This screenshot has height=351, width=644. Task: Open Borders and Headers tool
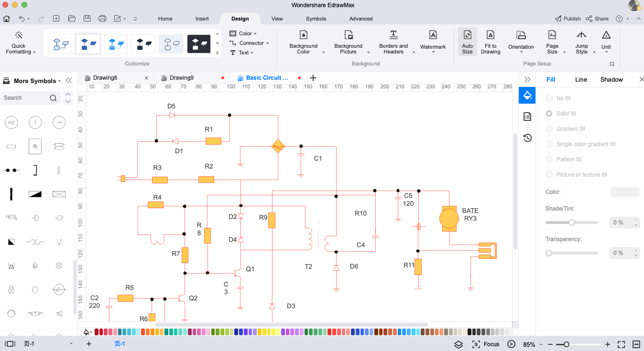click(x=393, y=42)
